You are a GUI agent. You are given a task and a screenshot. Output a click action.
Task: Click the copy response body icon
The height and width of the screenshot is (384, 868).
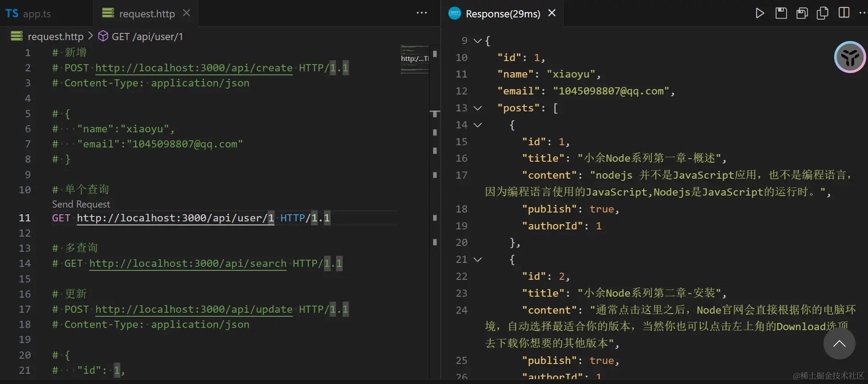tap(823, 13)
